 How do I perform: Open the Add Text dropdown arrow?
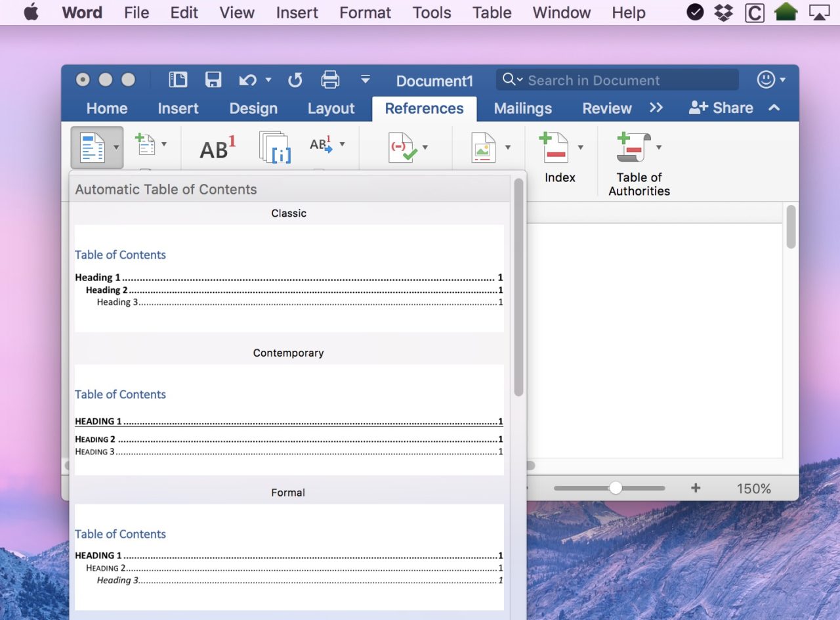click(164, 144)
